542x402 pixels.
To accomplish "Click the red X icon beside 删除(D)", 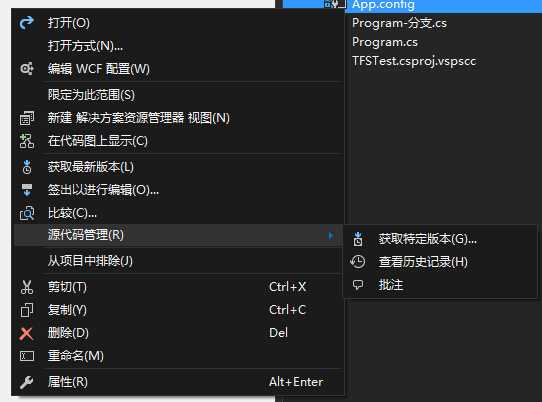I will (x=26, y=333).
